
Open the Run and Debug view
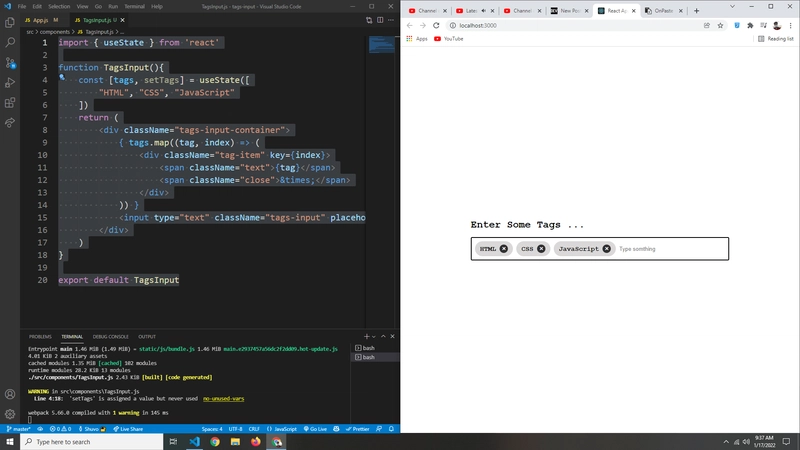10,83
